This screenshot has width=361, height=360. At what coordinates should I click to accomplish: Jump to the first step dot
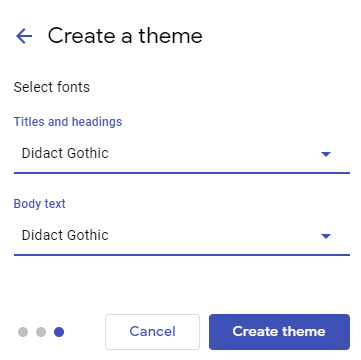pyautogui.click(x=23, y=332)
